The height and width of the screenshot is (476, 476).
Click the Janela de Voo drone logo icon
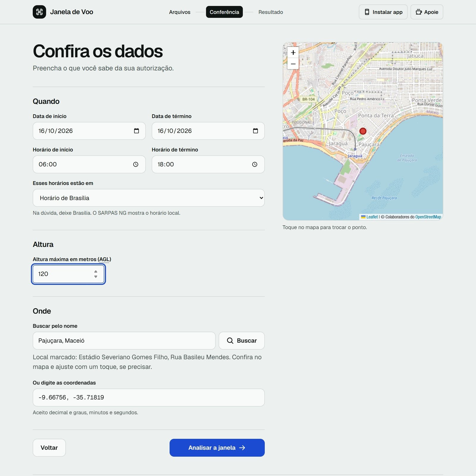click(39, 12)
